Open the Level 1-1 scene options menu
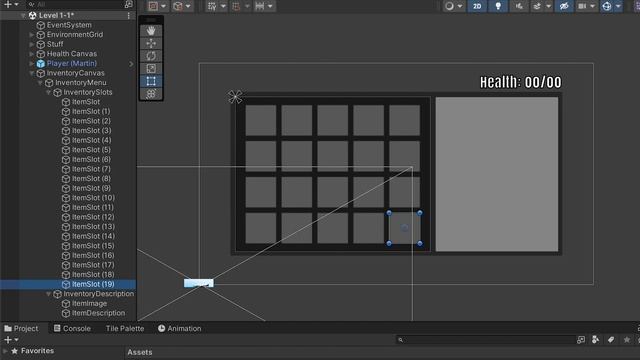This screenshot has height=360, width=640. [x=129, y=16]
